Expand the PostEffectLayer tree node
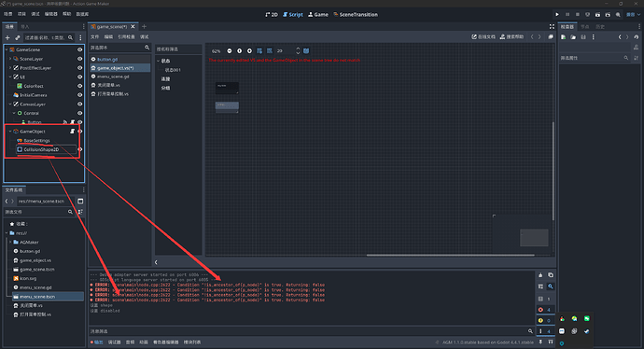The width and height of the screenshot is (644, 349). (10, 68)
